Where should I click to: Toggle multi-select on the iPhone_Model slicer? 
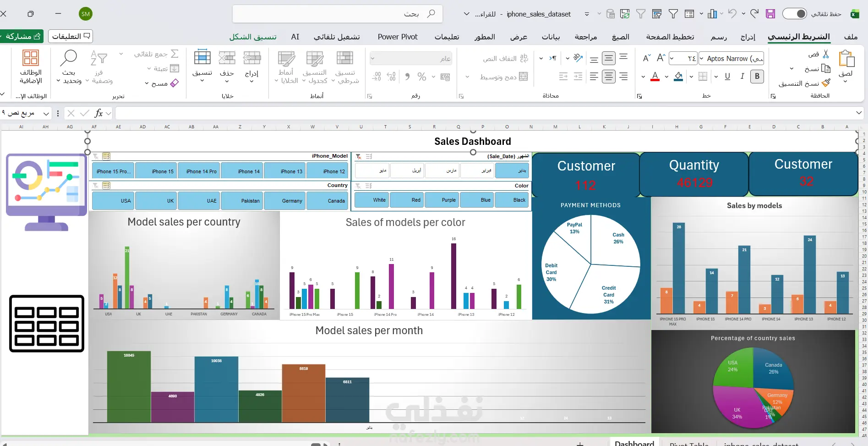coord(106,156)
